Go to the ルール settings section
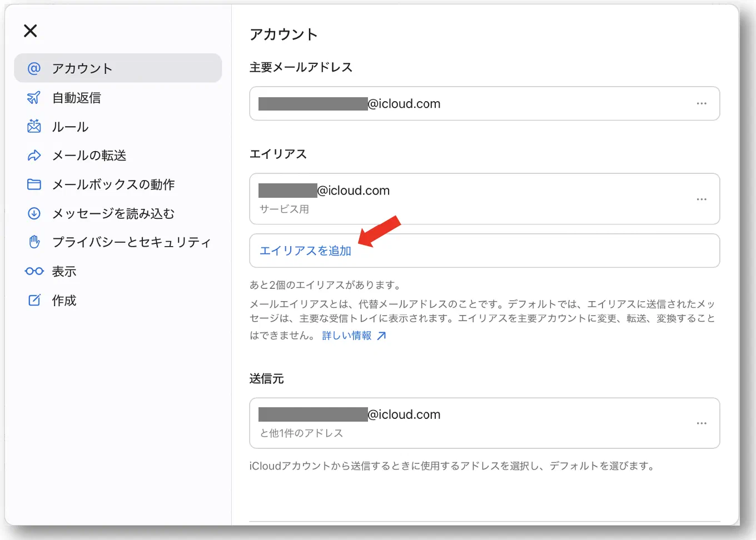The image size is (756, 540). pos(118,127)
